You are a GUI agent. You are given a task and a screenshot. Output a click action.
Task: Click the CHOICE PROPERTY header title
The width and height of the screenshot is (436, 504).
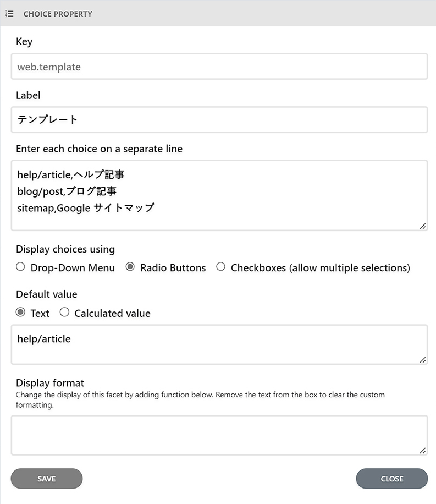pyautogui.click(x=58, y=14)
